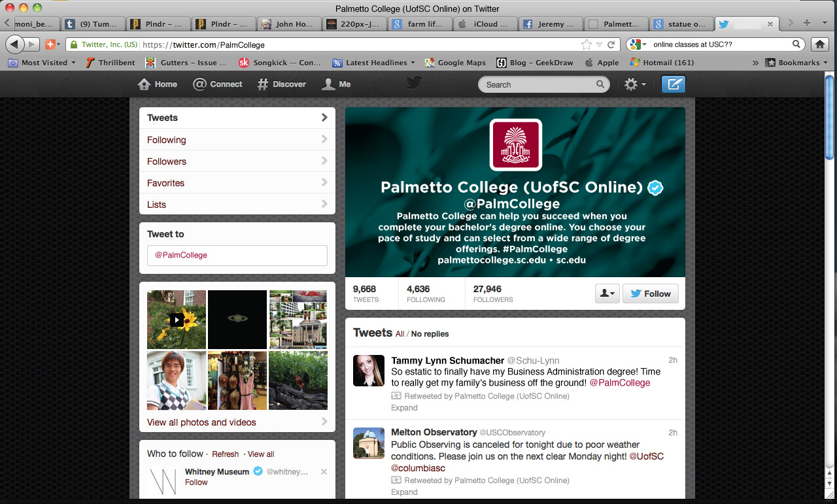The image size is (837, 504).
Task: Click View all in Who to follow
Action: click(261, 454)
